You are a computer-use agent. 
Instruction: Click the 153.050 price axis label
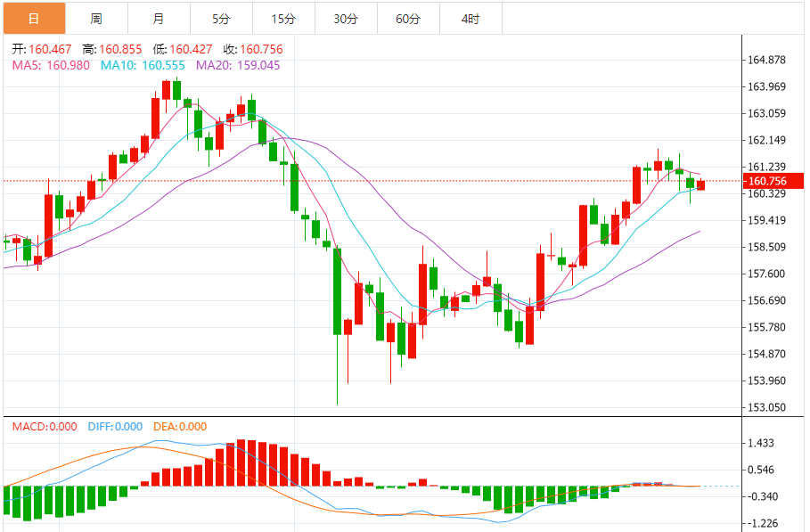tap(767, 407)
